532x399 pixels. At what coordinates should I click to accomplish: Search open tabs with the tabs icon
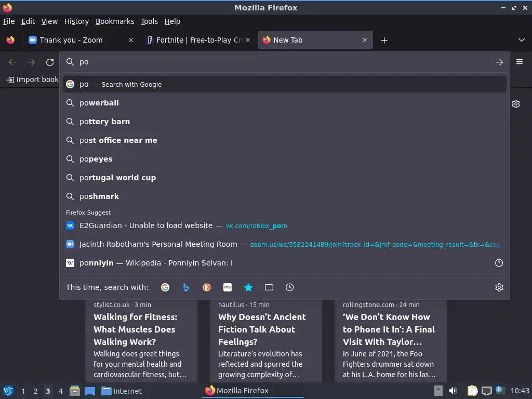click(x=269, y=287)
